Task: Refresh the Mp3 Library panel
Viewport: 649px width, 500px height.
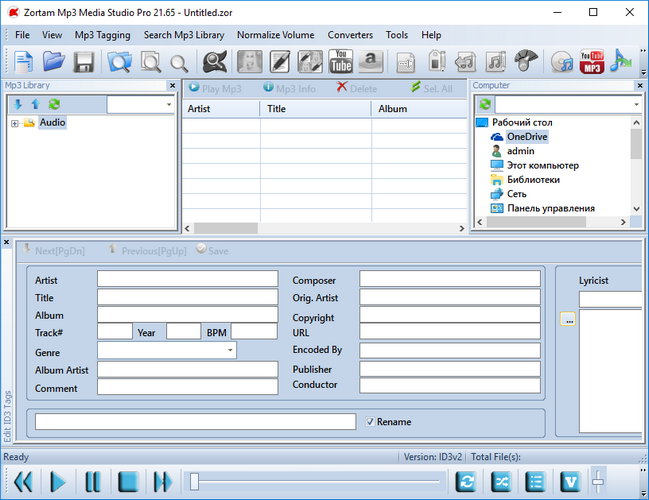Action: click(x=54, y=104)
